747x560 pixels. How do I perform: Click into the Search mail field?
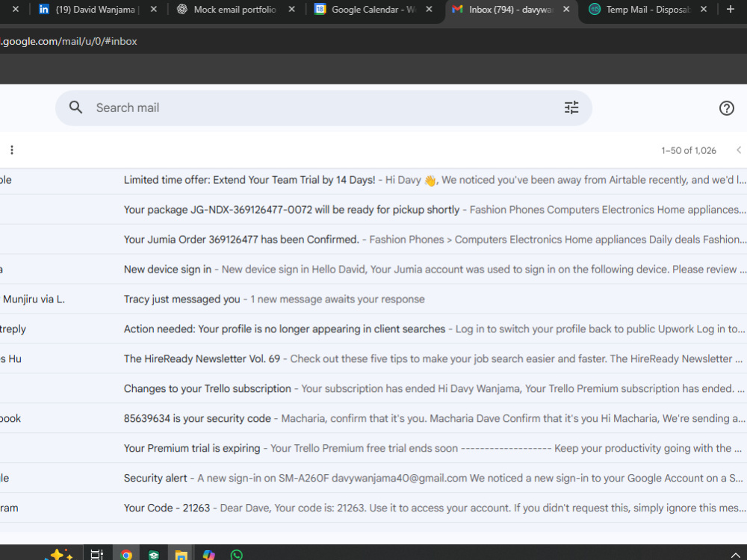pos(324,108)
